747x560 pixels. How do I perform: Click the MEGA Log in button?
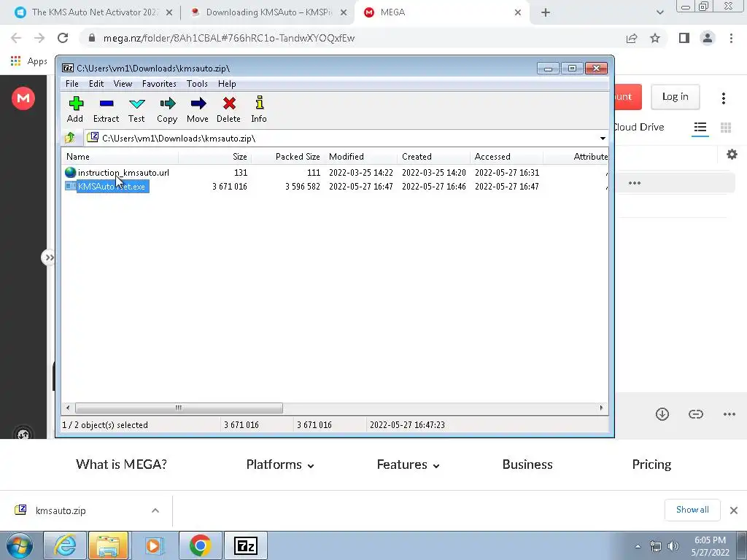[x=675, y=97]
